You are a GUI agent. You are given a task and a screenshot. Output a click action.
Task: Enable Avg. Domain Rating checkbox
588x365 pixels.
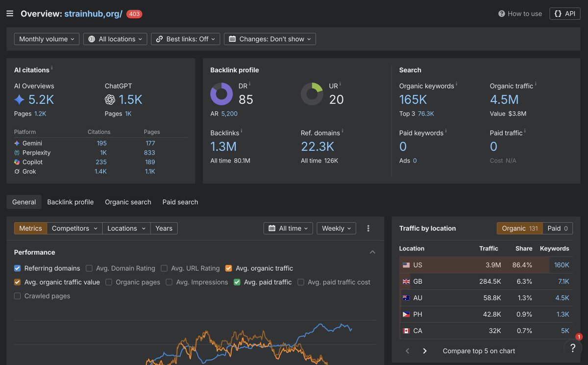[89, 268]
